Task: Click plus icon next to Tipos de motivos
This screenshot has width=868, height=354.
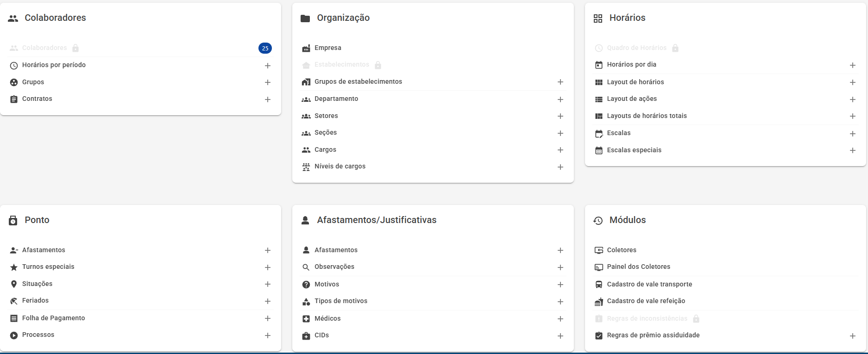Action: point(560,302)
